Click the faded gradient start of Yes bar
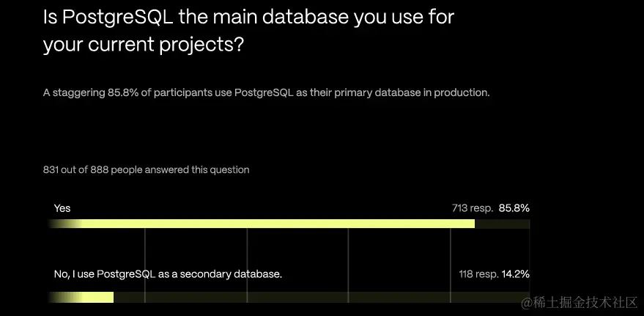The height and width of the screenshot is (316, 644). click(x=65, y=224)
